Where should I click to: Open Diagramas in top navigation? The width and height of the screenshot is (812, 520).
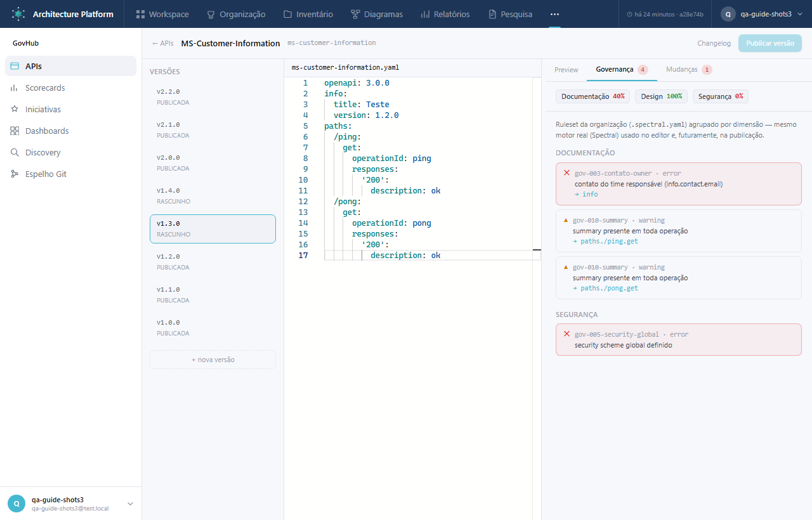377,14
